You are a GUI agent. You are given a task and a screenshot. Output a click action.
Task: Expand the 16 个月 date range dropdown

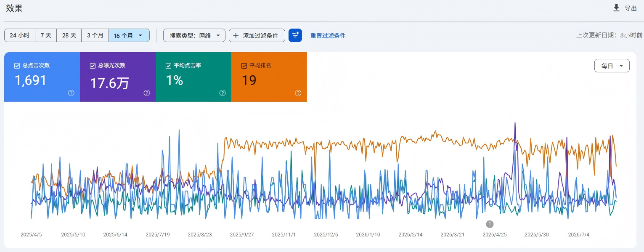129,35
